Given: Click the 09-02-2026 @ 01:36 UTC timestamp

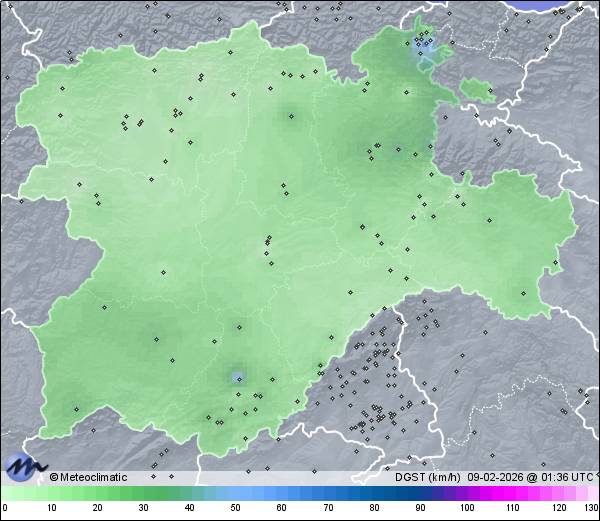Looking at the screenshot, I should pyautogui.click(x=527, y=477).
